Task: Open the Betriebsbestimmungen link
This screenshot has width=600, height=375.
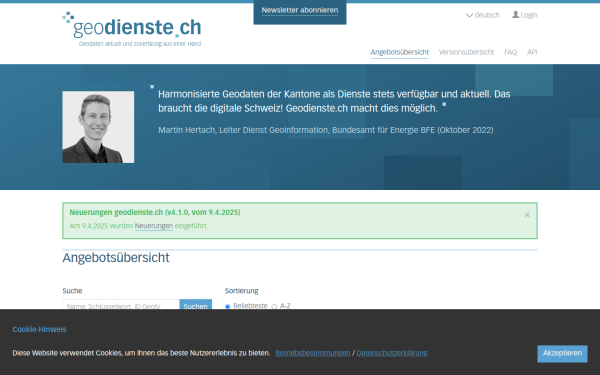Action: (x=313, y=353)
